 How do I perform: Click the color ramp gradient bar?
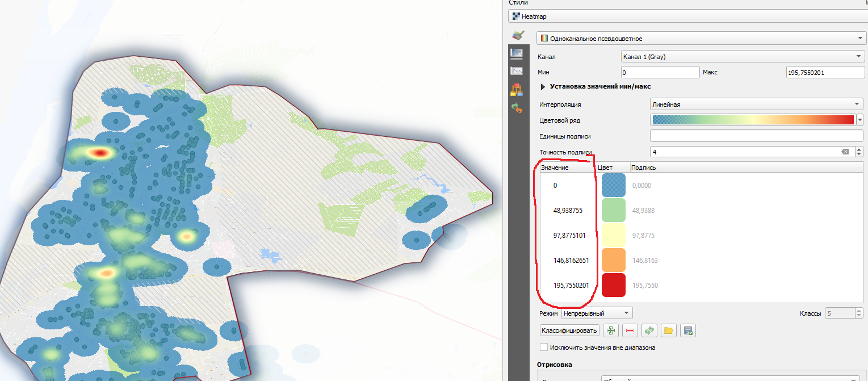(x=753, y=120)
